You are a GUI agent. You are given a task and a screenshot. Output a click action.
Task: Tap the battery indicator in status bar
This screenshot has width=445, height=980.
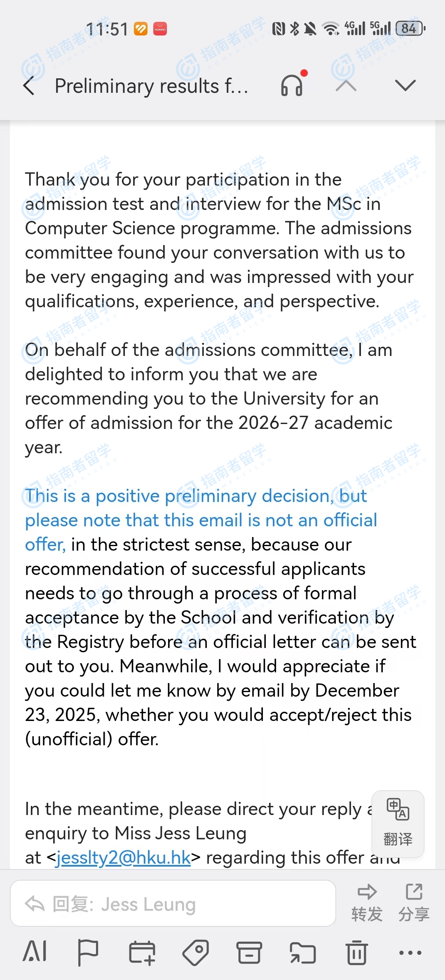point(410,28)
